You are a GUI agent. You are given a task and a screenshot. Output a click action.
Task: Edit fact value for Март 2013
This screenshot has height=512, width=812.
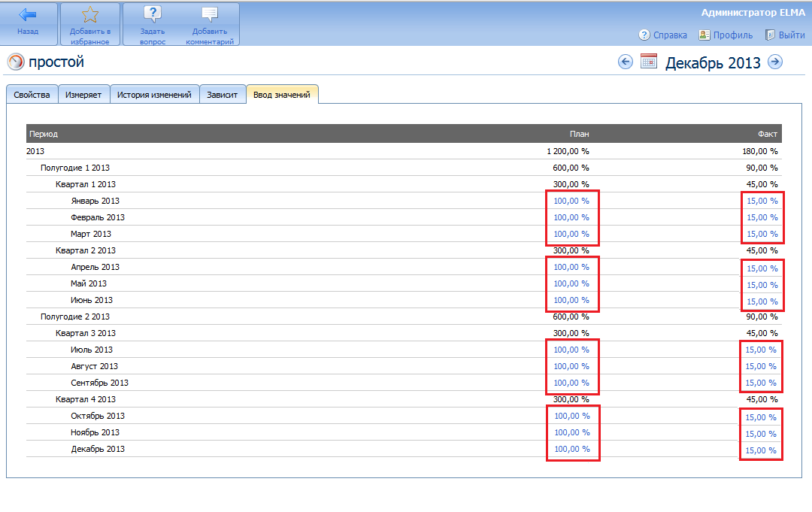click(x=761, y=234)
